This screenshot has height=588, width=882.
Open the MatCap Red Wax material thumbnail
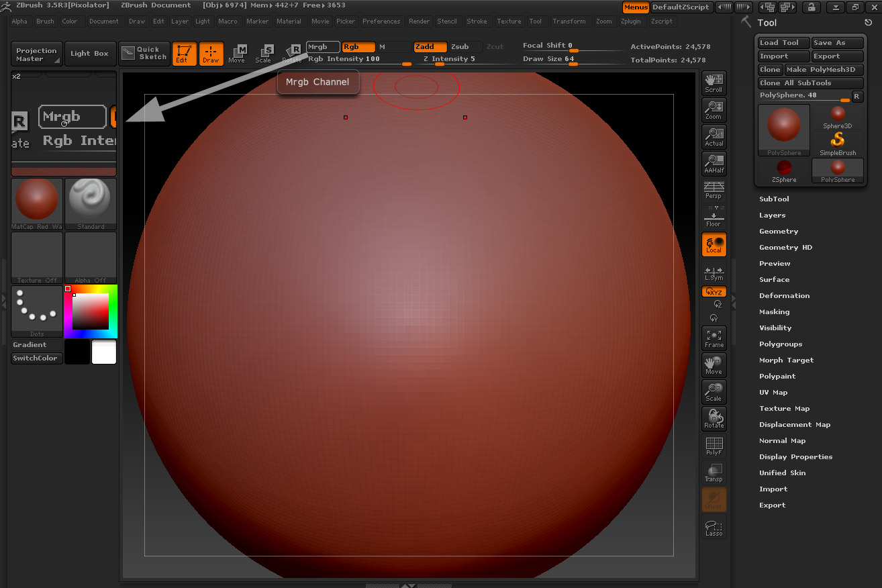(37, 204)
